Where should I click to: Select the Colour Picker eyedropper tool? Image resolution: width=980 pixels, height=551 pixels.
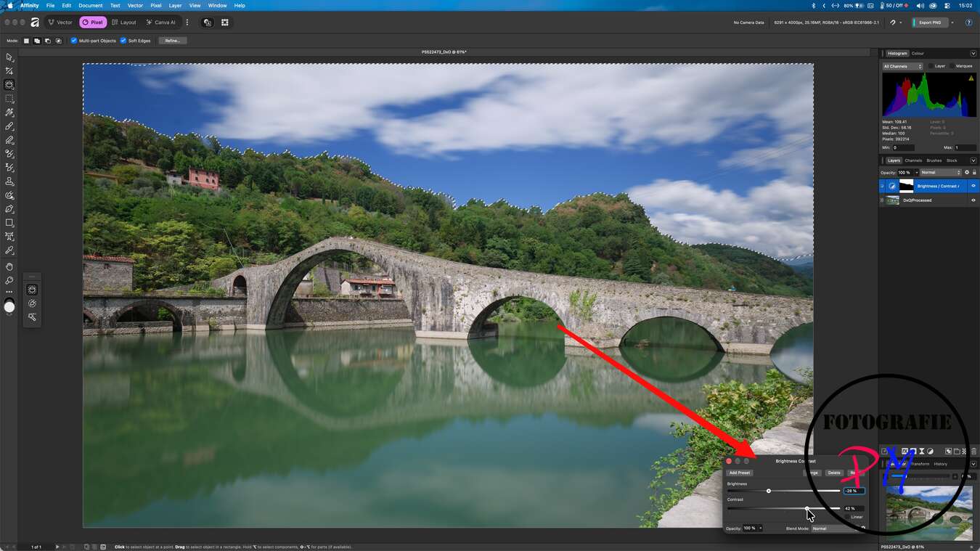[9, 250]
